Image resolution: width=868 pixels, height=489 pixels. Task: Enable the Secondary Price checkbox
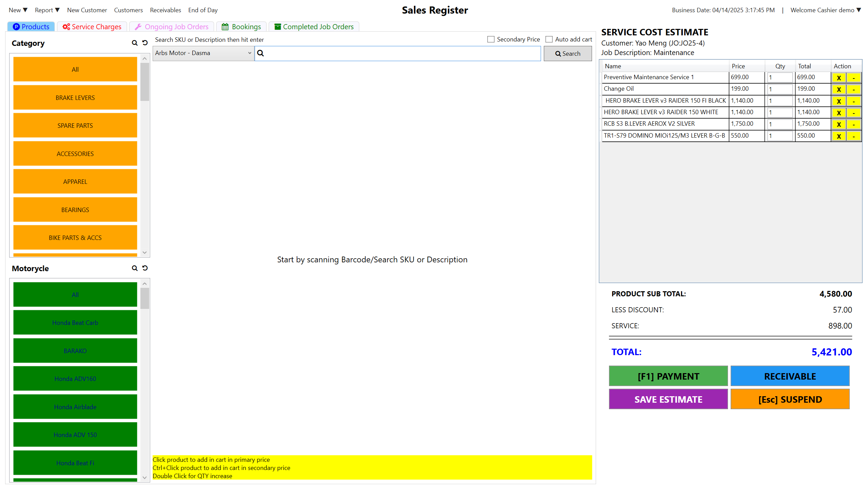(x=490, y=39)
